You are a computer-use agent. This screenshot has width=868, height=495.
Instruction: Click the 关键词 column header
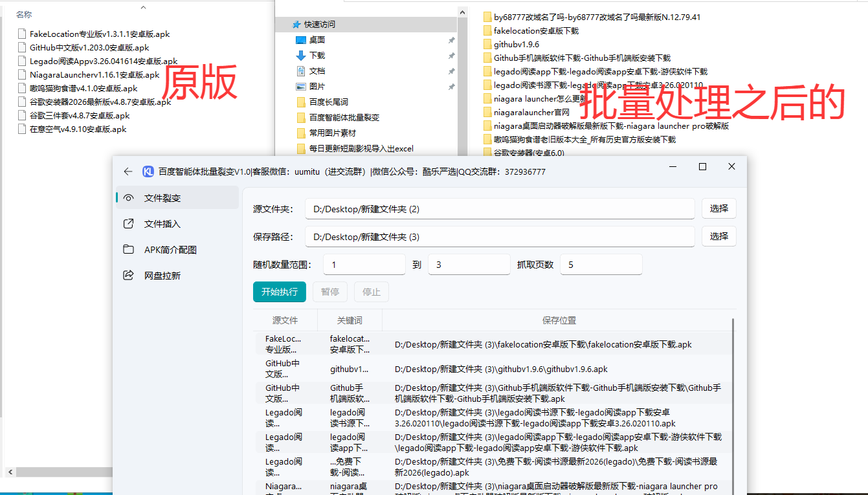coord(350,320)
